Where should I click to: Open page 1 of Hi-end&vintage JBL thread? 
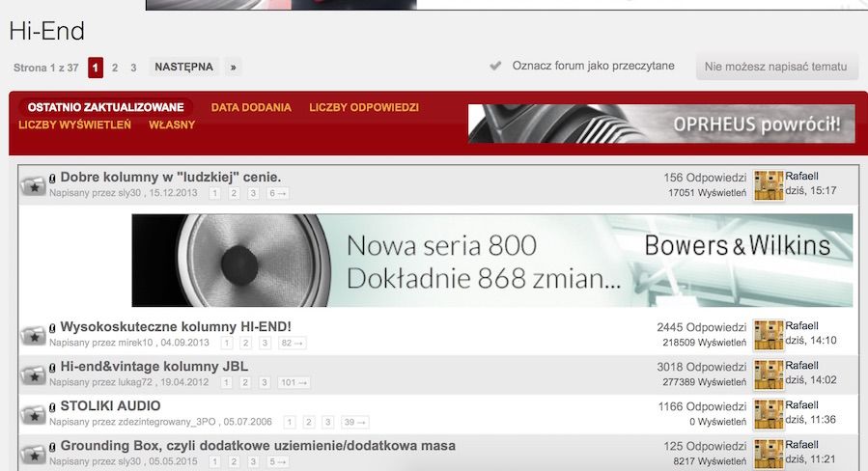click(x=226, y=383)
